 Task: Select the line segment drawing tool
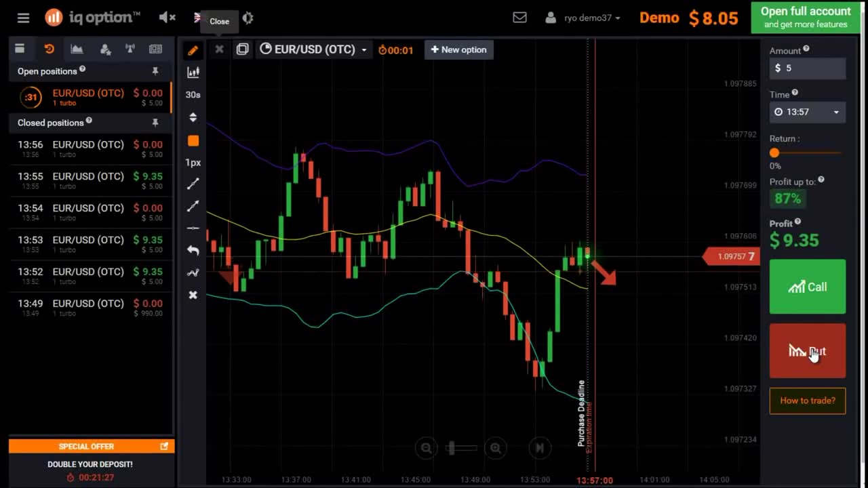[193, 184]
